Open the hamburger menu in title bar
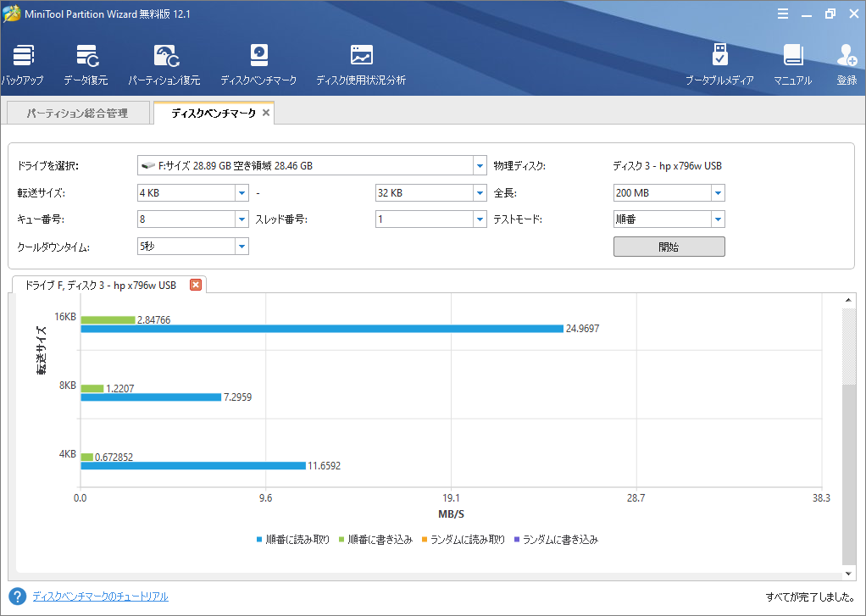Screen dimensions: 866x616 (783, 14)
